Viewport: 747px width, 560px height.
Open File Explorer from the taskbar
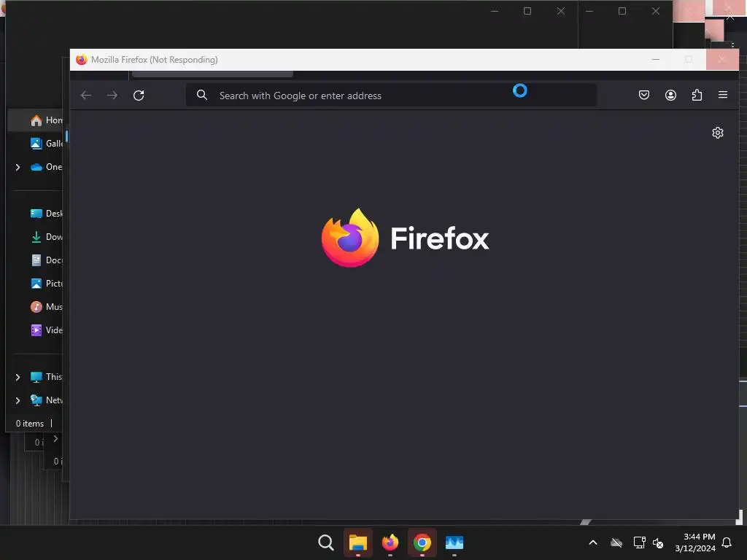[x=357, y=542]
